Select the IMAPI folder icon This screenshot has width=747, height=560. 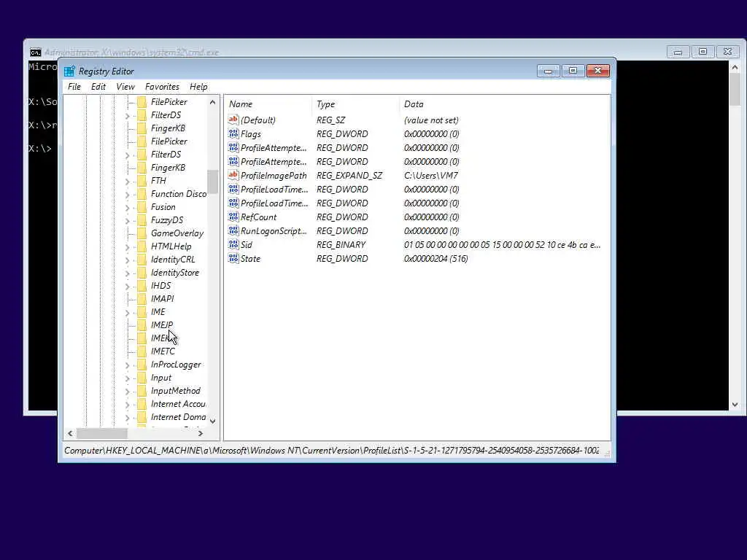click(x=142, y=298)
